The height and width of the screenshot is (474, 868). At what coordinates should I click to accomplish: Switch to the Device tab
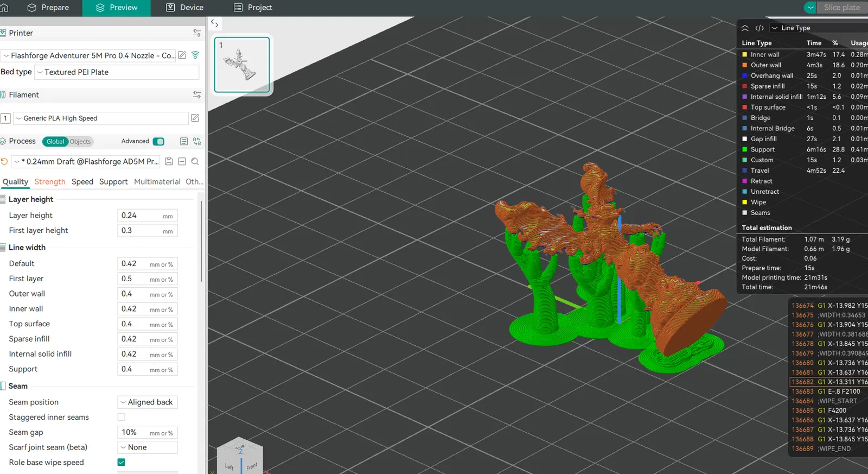185,8
